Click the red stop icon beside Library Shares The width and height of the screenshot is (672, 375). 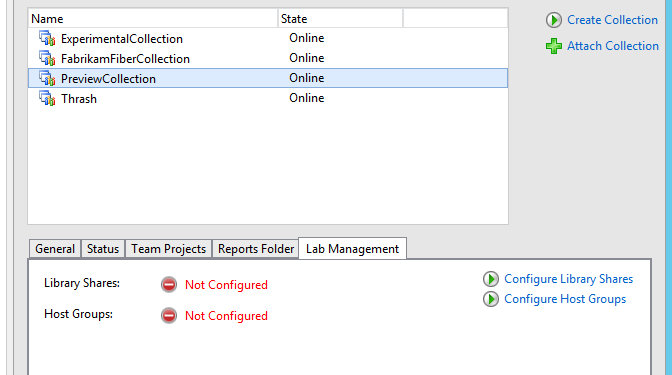[x=169, y=285]
